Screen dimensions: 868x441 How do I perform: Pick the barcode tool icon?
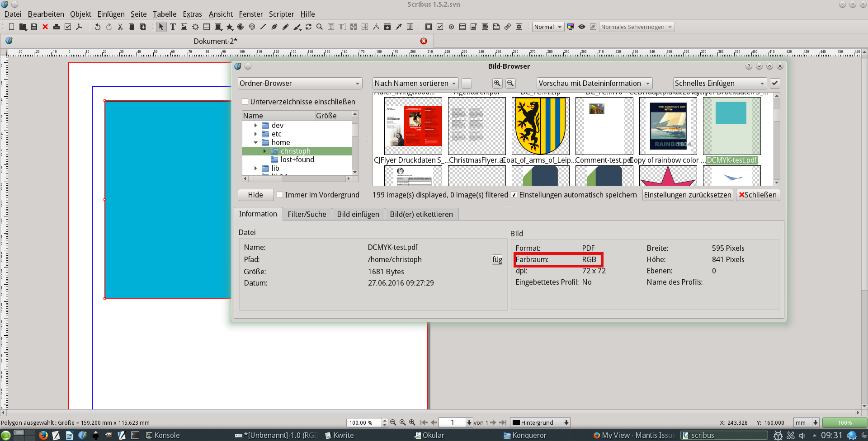click(410, 27)
